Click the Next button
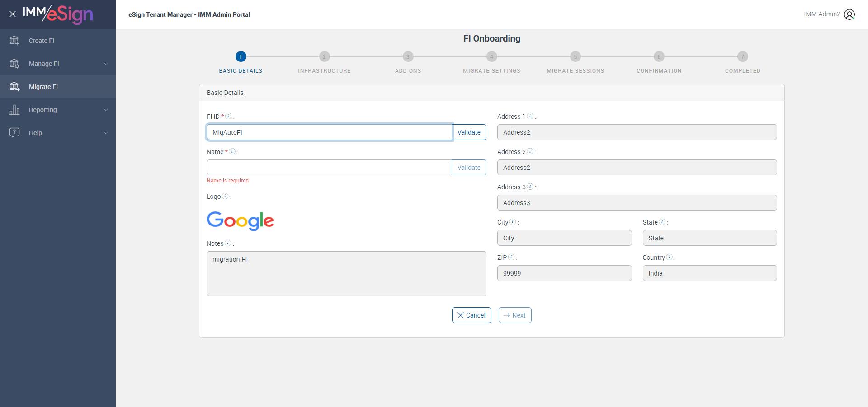Viewport: 868px width, 407px height. pyautogui.click(x=514, y=315)
